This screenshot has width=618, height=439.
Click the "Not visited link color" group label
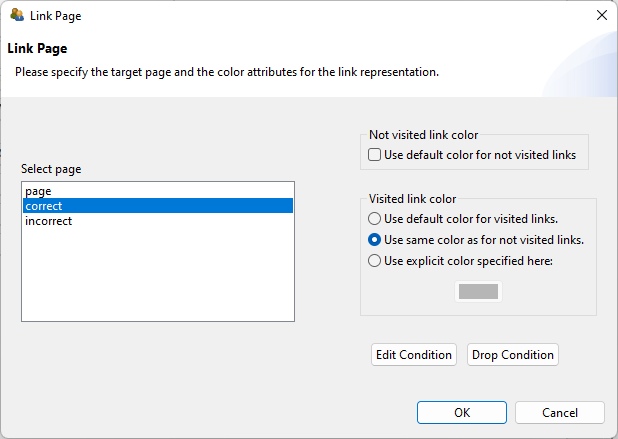click(423, 135)
